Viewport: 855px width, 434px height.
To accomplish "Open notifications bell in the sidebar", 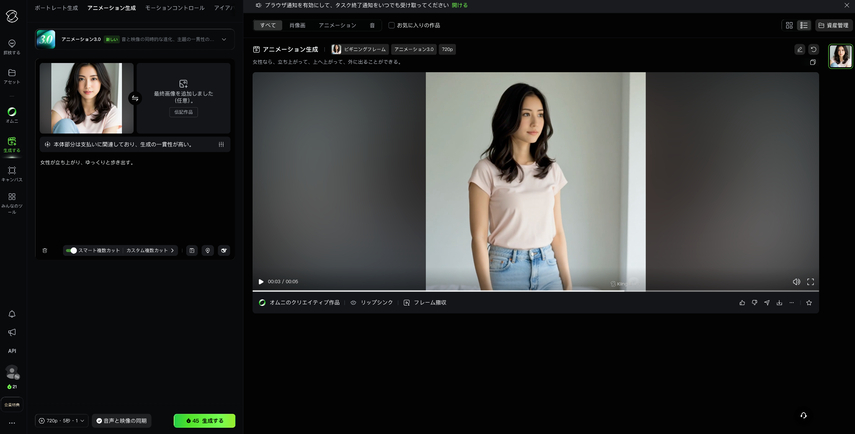I will [x=11, y=314].
